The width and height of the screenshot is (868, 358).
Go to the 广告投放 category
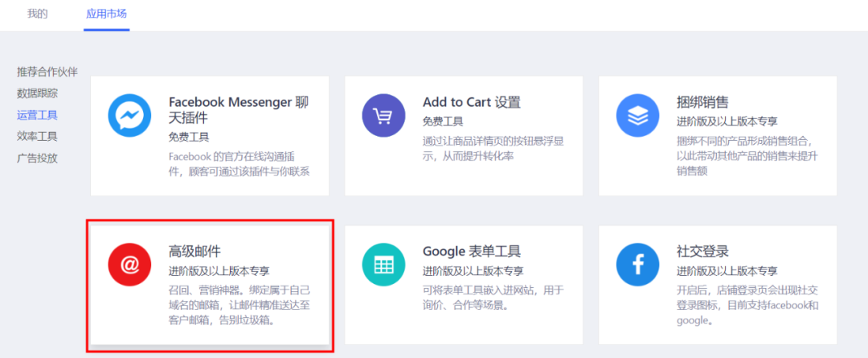coord(37,158)
